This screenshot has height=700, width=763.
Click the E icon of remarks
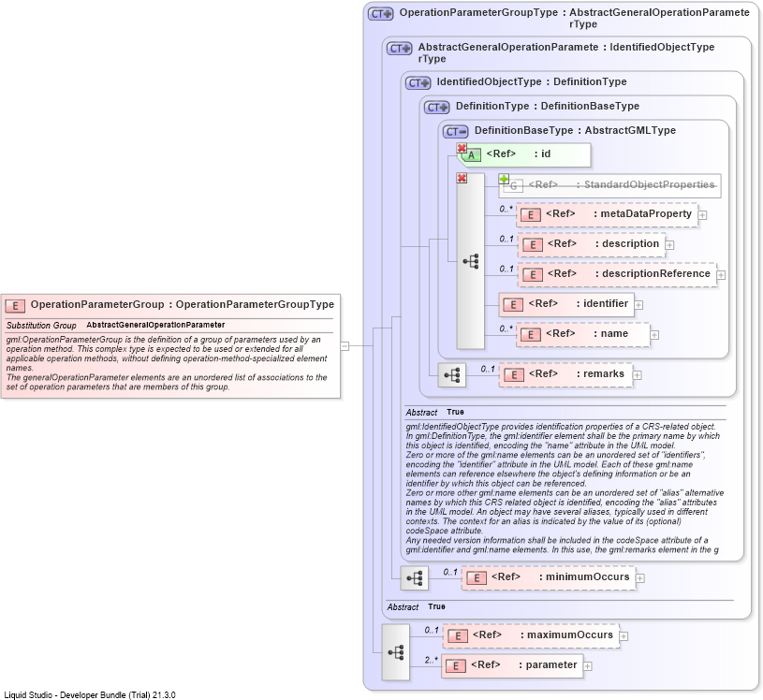click(x=513, y=375)
